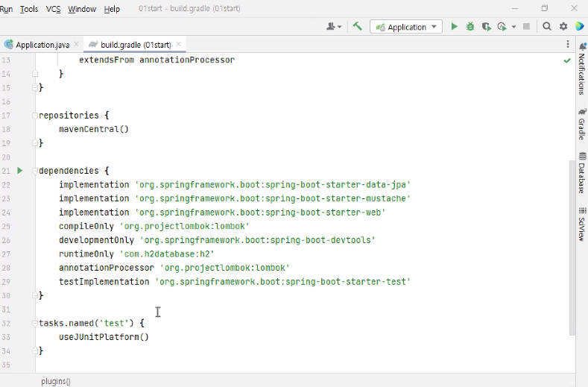The height and width of the screenshot is (387, 588).
Task: Open the SciView tool window
Action: point(581,224)
